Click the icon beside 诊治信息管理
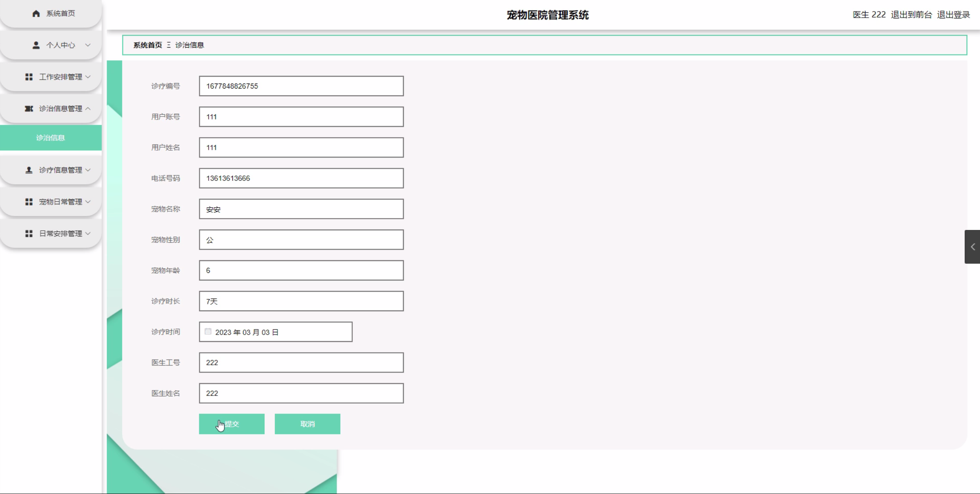Image resolution: width=980 pixels, height=494 pixels. point(29,109)
